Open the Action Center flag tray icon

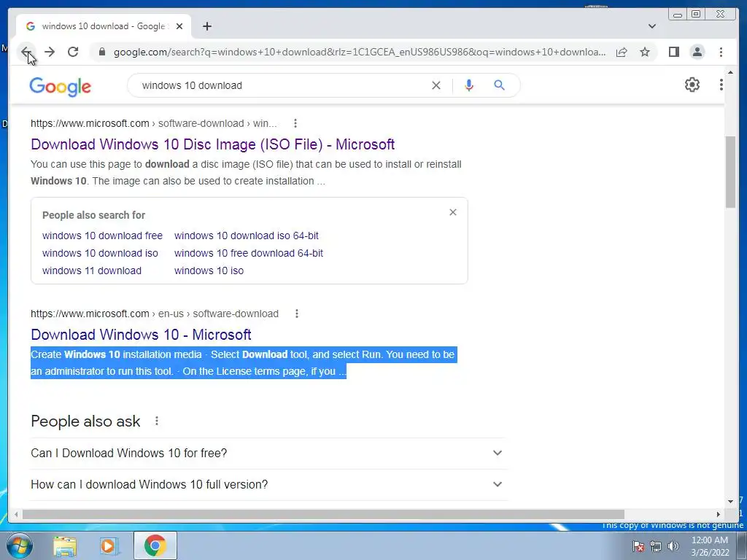pyautogui.click(x=638, y=546)
